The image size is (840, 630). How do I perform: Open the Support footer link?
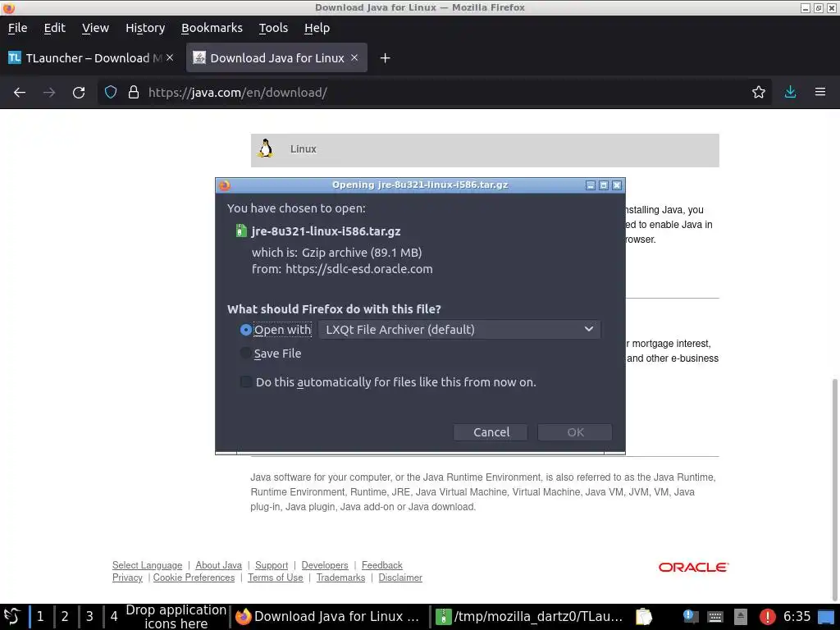click(272, 565)
